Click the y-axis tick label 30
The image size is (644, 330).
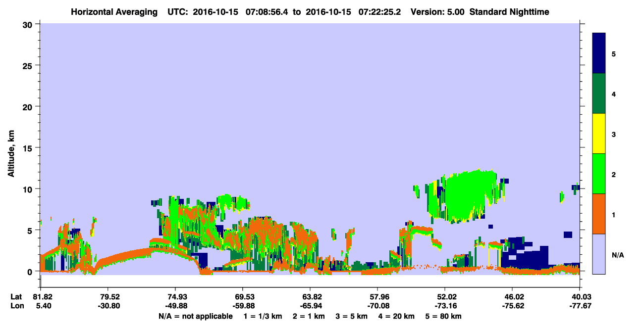pyautogui.click(x=29, y=24)
